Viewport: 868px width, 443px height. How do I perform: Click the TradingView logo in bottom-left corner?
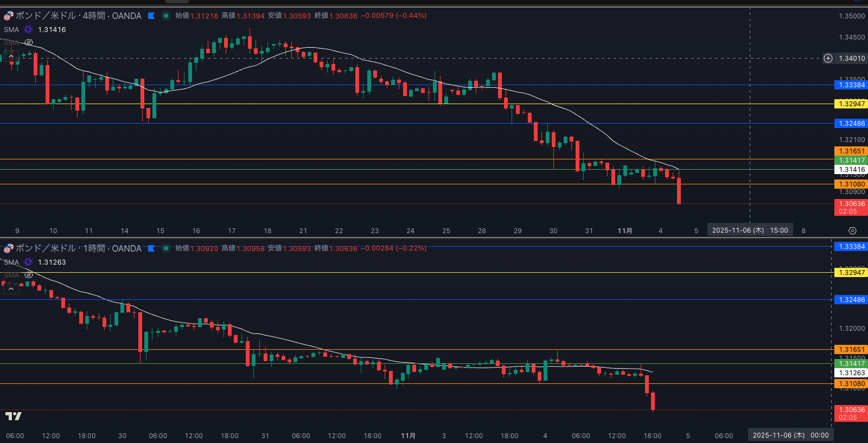(x=13, y=416)
